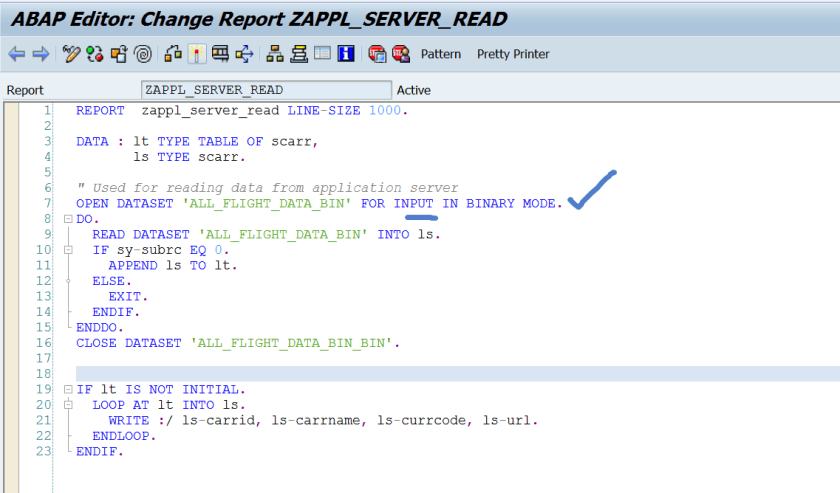Click 'CLOSE DATASET' on line 16
The image size is (840, 493).
point(129,343)
